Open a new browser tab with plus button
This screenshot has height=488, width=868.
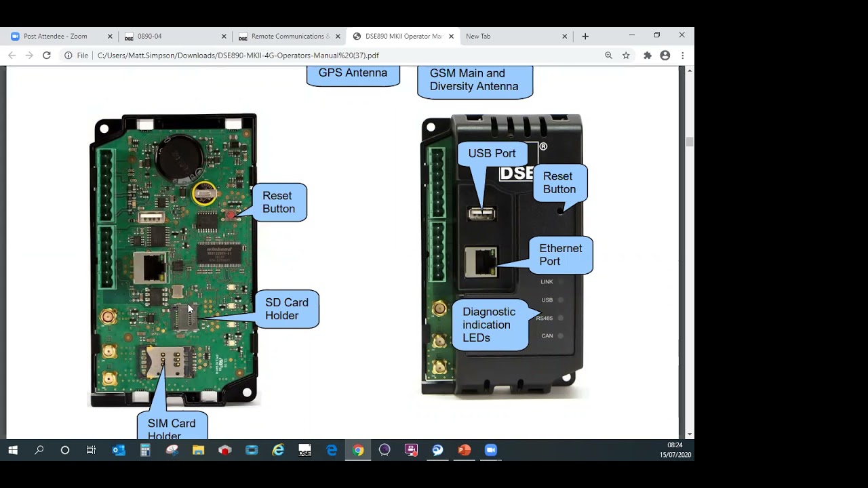point(585,37)
